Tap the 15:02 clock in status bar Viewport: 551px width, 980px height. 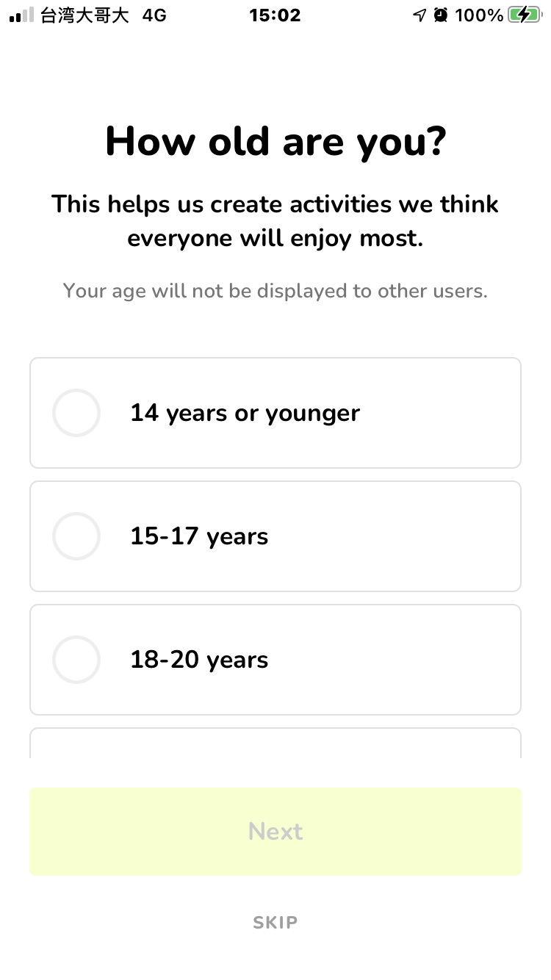[275, 15]
